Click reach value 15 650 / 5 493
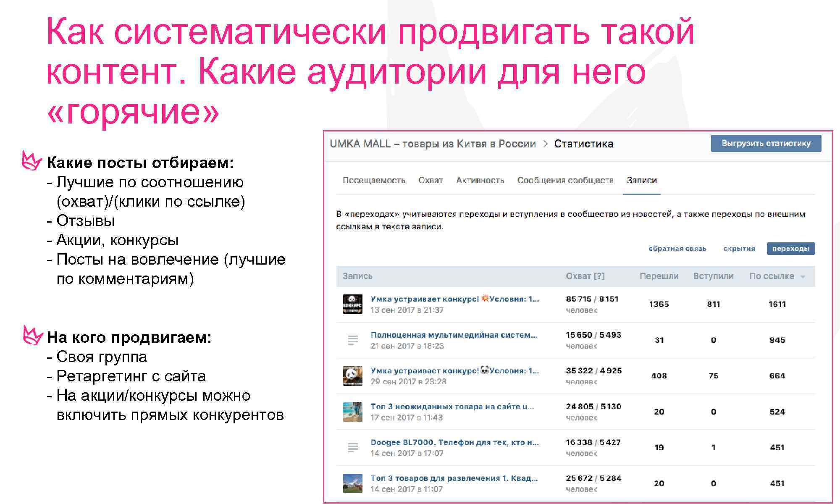The image size is (840, 504). pos(593,335)
